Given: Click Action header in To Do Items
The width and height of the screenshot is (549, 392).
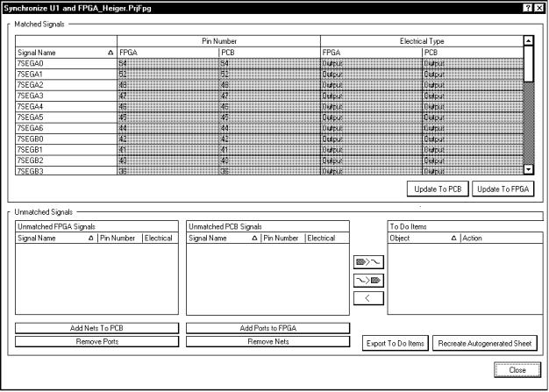Looking at the screenshot, I should (x=502, y=238).
